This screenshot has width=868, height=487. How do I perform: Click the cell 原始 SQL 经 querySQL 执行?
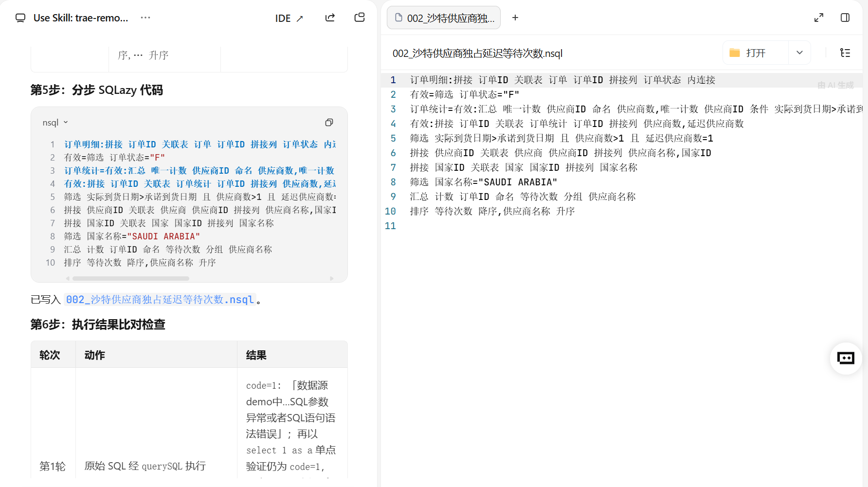pyautogui.click(x=145, y=466)
